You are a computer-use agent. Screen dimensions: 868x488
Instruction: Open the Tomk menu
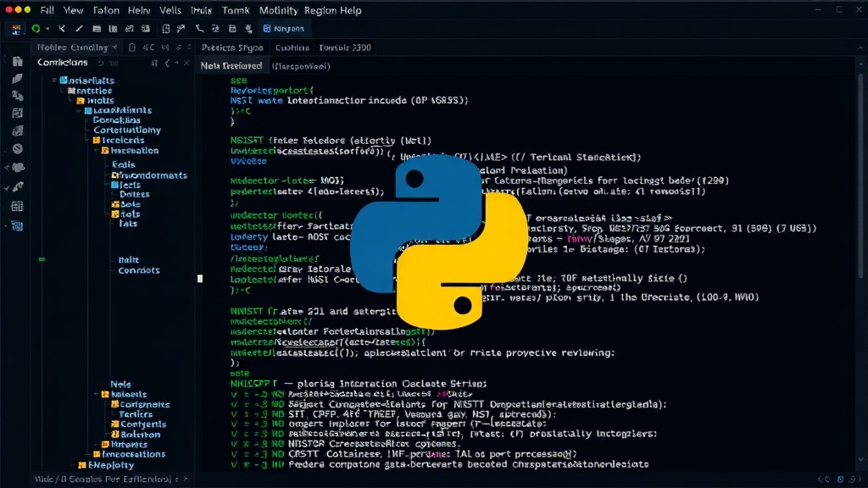[236, 10]
